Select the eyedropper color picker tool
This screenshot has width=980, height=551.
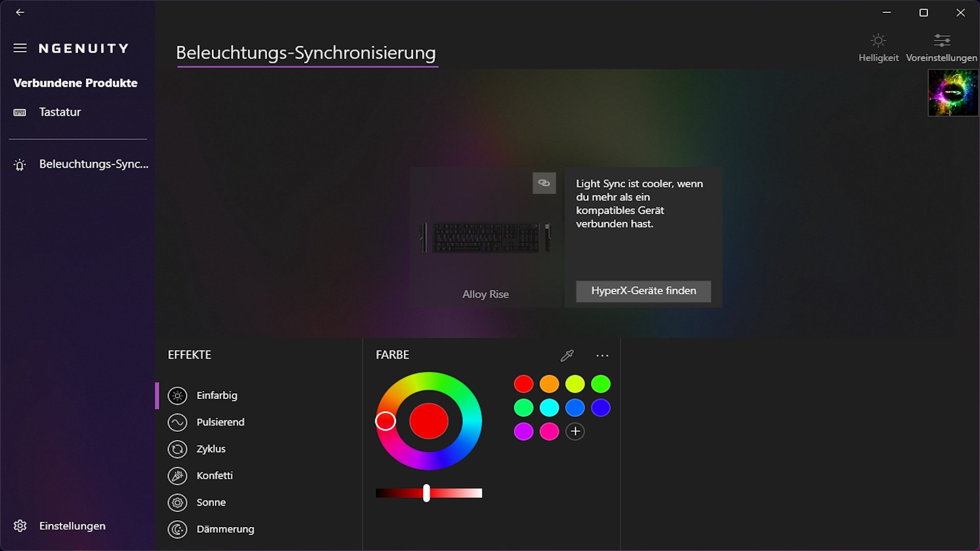pos(567,356)
